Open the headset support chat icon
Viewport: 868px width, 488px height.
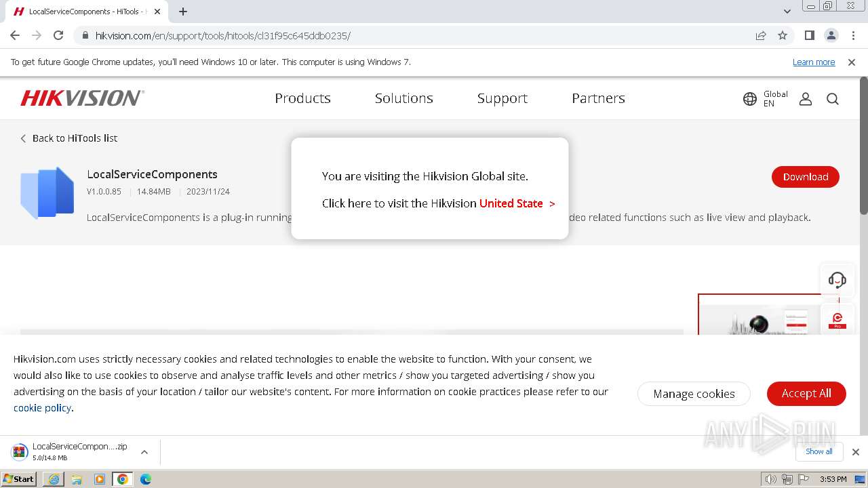point(837,280)
